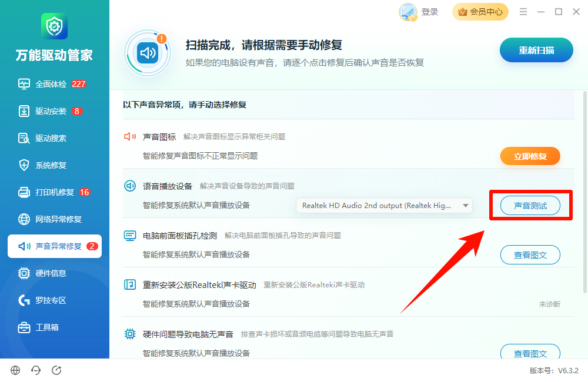This screenshot has width=588, height=382.
Task: Expand dropdown arrow of audio output selector
Action: [465, 206]
